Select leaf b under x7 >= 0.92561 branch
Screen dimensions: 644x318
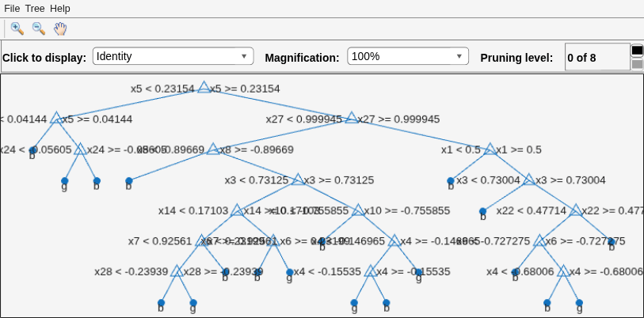point(225,272)
